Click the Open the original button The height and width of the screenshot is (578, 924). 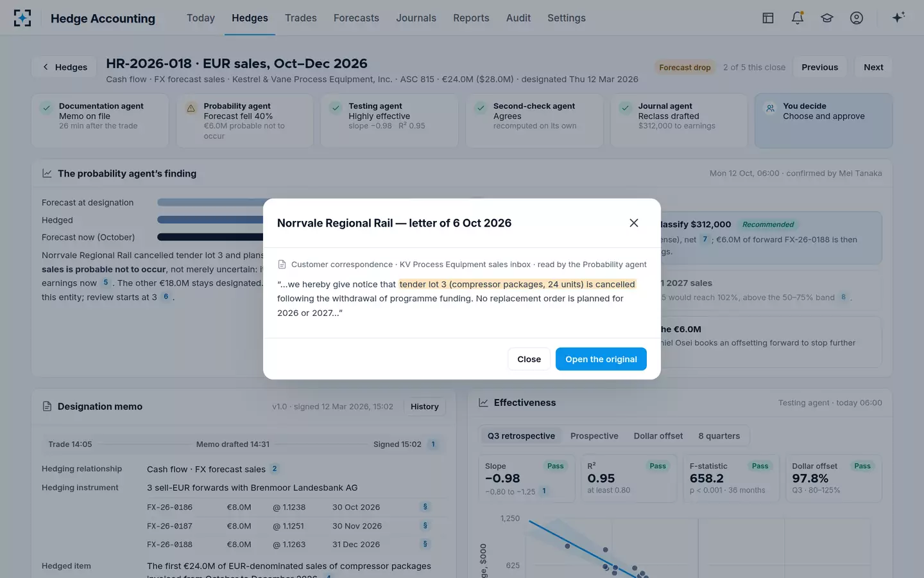[x=601, y=359]
